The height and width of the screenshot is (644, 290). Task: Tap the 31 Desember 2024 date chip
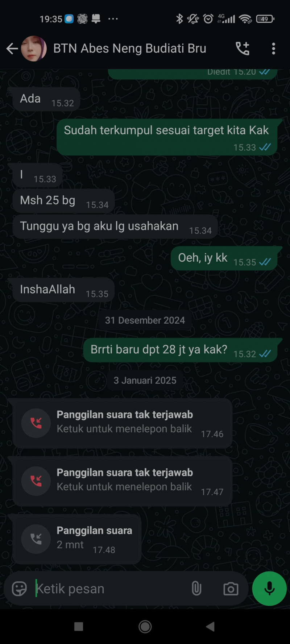click(145, 320)
